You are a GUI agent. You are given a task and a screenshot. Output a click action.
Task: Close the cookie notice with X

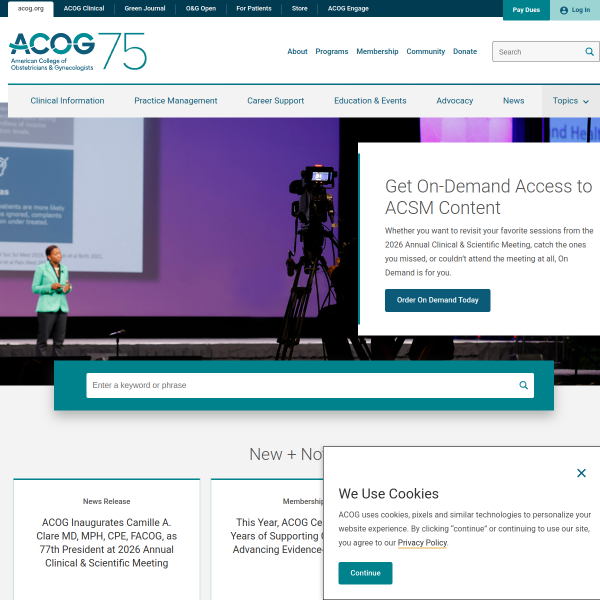pyautogui.click(x=581, y=473)
